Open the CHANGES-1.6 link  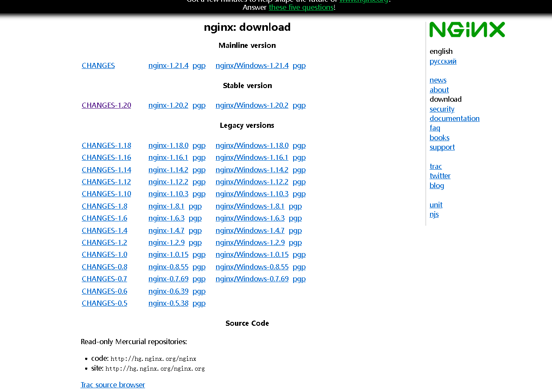[x=104, y=218]
